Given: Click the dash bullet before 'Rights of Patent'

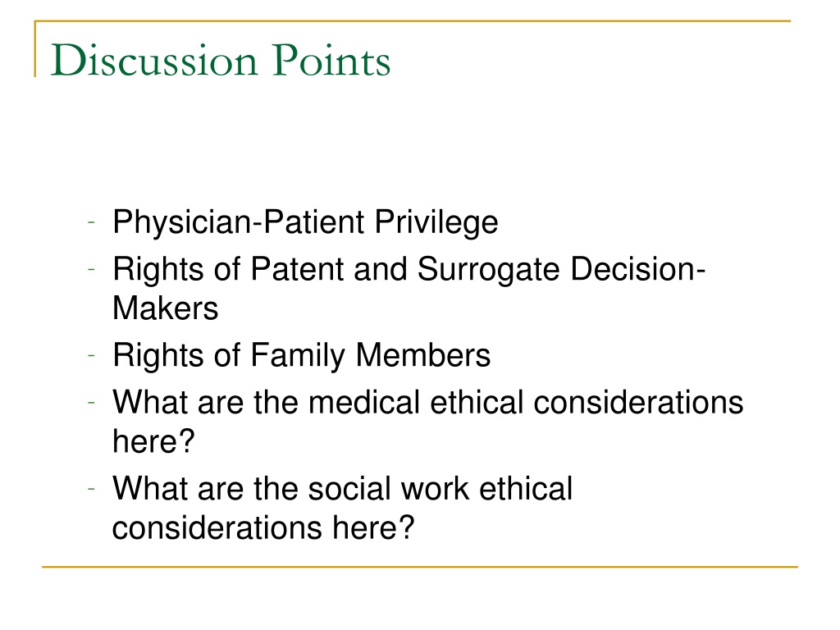Looking at the screenshot, I should [x=91, y=268].
